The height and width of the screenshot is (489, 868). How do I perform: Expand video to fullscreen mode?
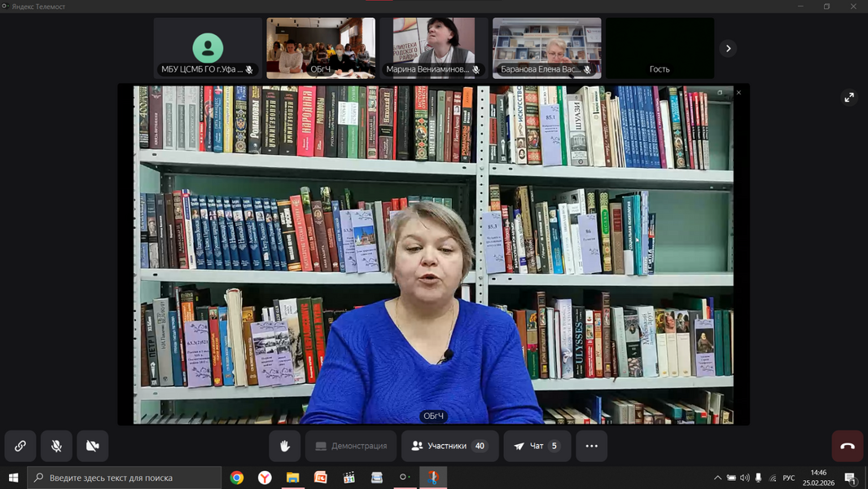[x=849, y=98]
